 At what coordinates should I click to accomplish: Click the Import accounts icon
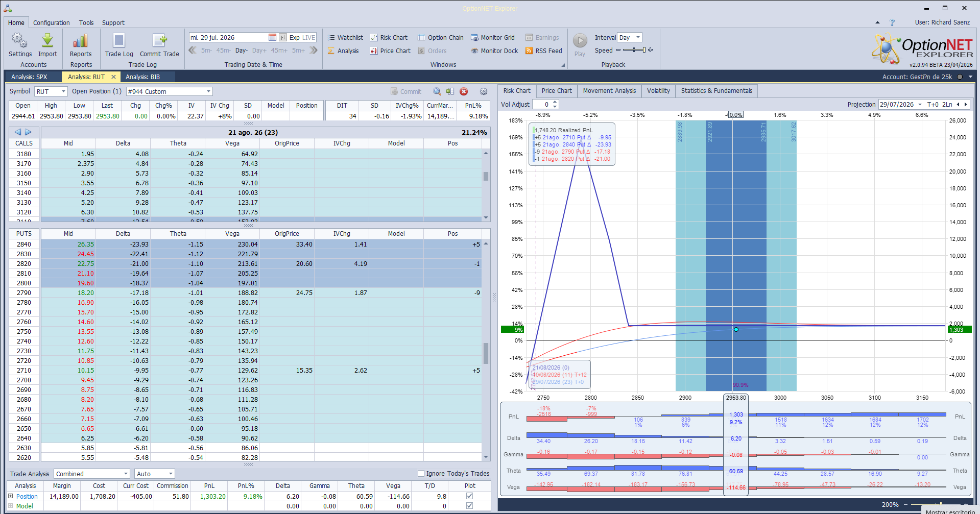click(x=47, y=45)
